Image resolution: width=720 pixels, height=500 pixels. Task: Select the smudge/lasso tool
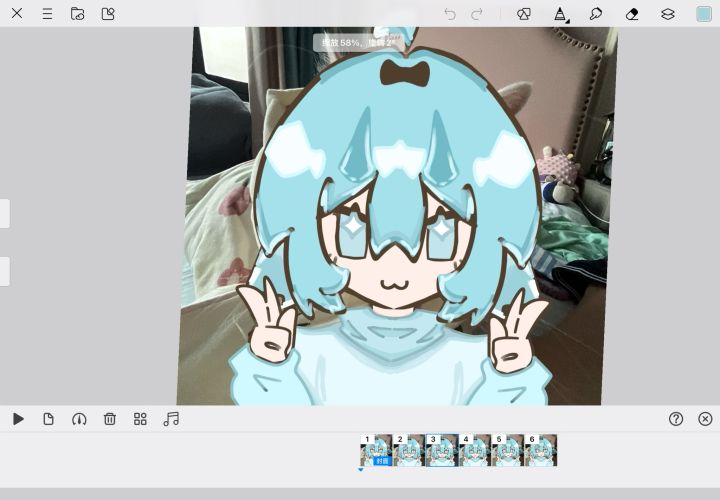tap(596, 14)
